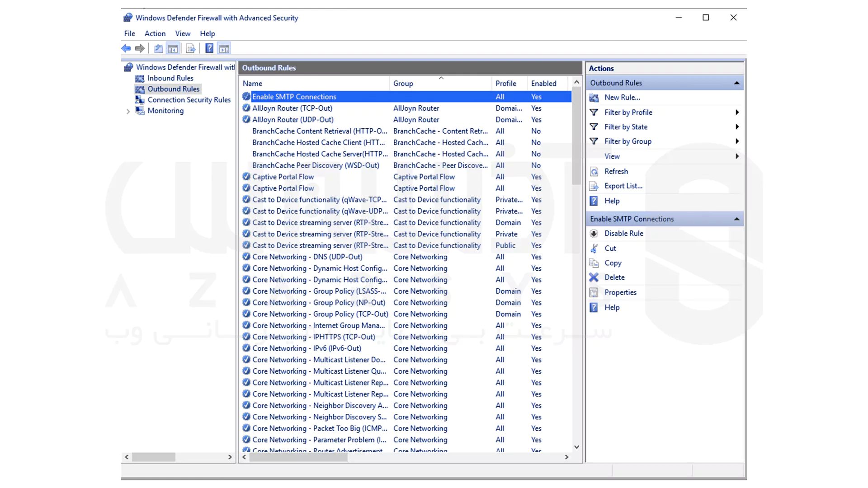The width and height of the screenshot is (868, 488).
Task: Select Core Networking - IPHTTPS (TCP-Out) rule
Action: coord(406,337)
